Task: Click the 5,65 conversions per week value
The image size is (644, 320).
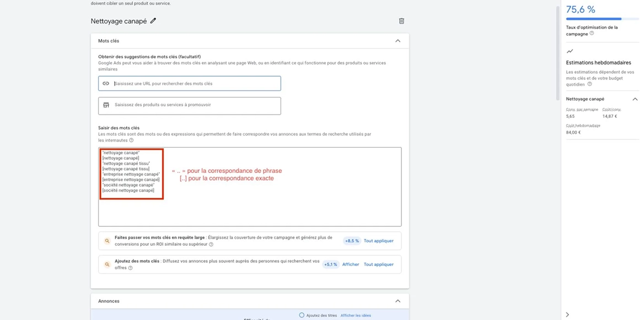Action: [571, 117]
